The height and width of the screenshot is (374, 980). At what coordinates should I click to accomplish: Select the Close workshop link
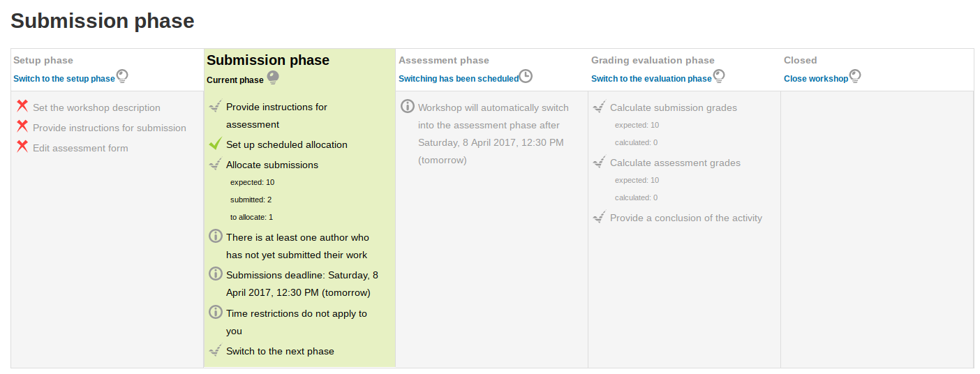[x=816, y=79]
